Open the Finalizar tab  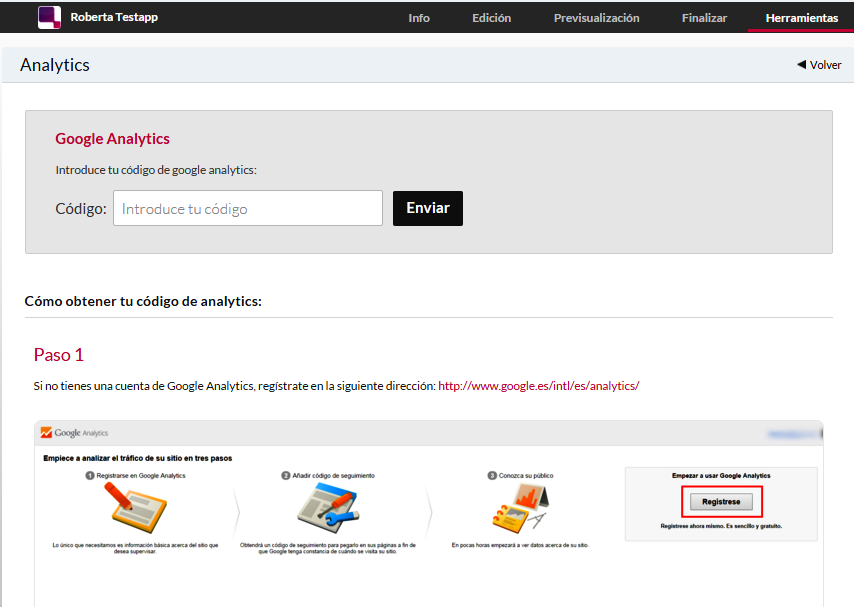(x=704, y=18)
